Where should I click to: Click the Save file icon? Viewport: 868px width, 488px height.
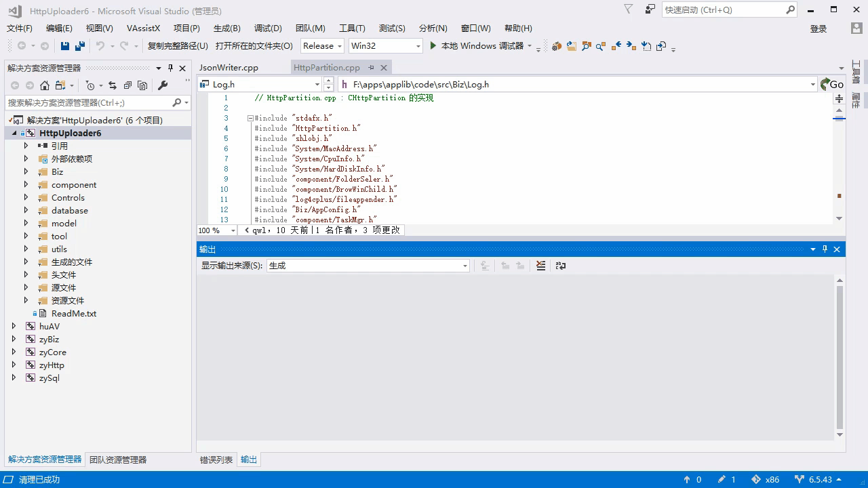(x=65, y=46)
